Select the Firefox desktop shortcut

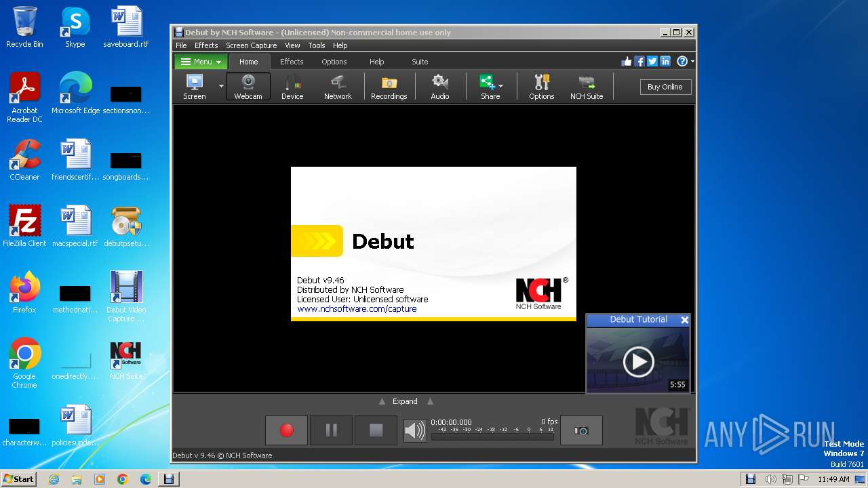click(24, 293)
